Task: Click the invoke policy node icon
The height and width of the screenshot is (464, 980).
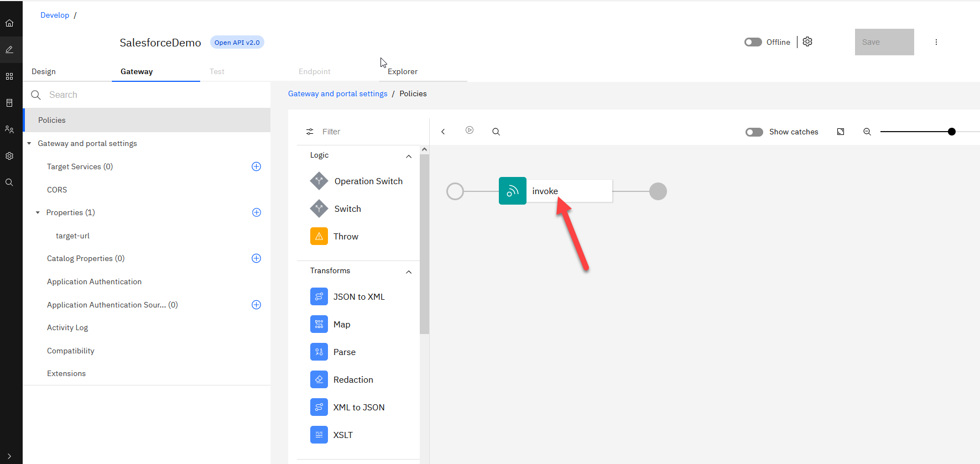Action: pyautogui.click(x=512, y=191)
